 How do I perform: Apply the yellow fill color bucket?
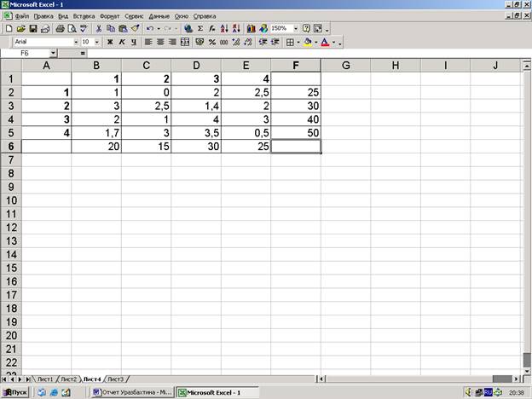pos(308,42)
